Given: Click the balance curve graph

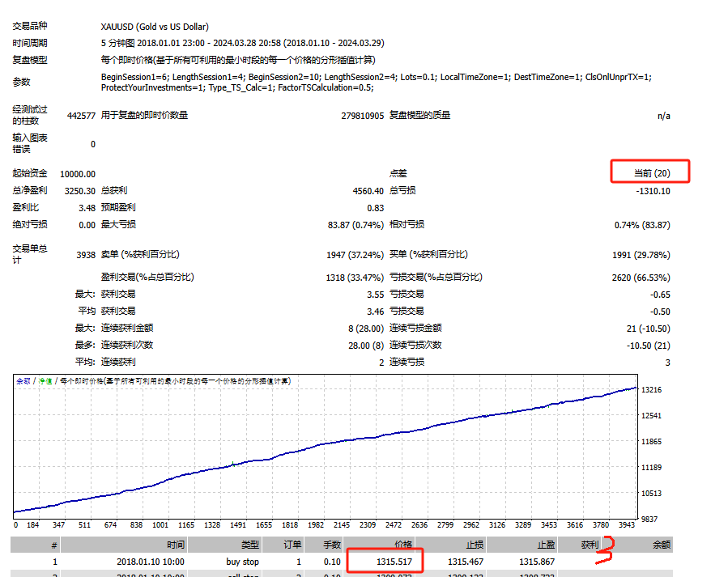Looking at the screenshot, I should 325,447.
